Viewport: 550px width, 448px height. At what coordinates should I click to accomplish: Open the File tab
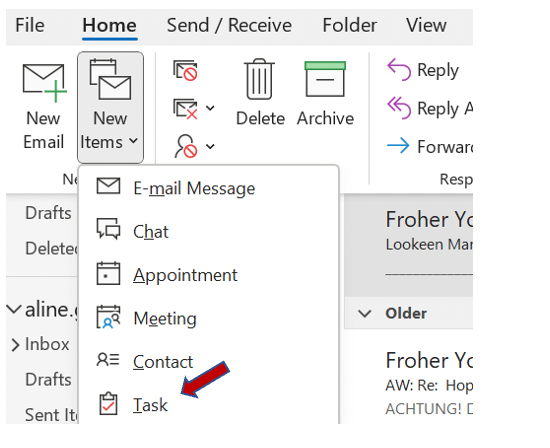pyautogui.click(x=30, y=26)
